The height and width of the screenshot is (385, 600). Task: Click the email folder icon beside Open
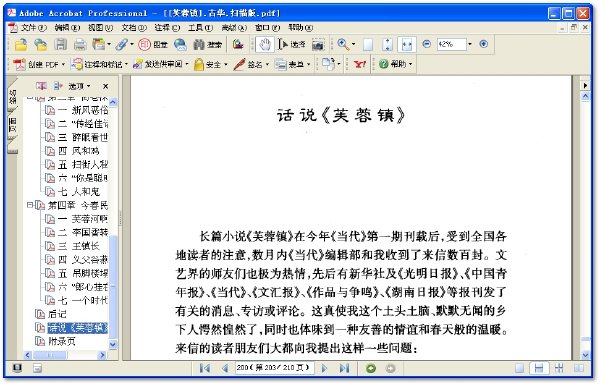coord(40,45)
